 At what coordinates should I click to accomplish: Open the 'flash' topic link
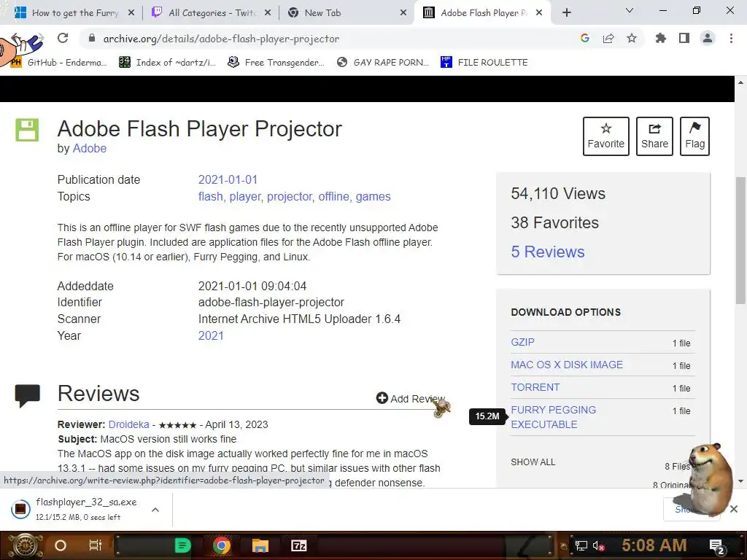click(212, 197)
